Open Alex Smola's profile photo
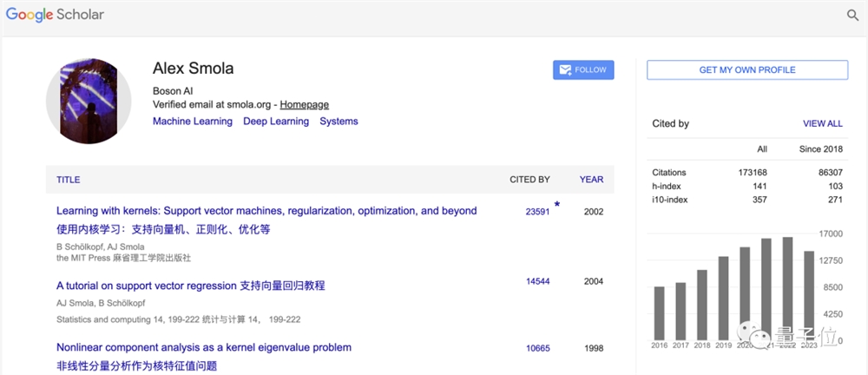This screenshot has height=375, width=868. point(89,101)
